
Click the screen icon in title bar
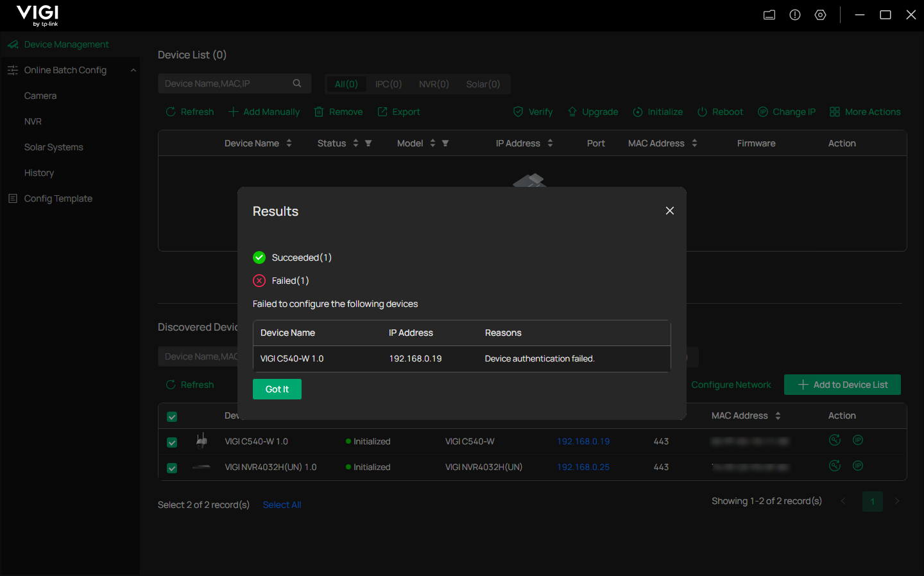tap(769, 15)
